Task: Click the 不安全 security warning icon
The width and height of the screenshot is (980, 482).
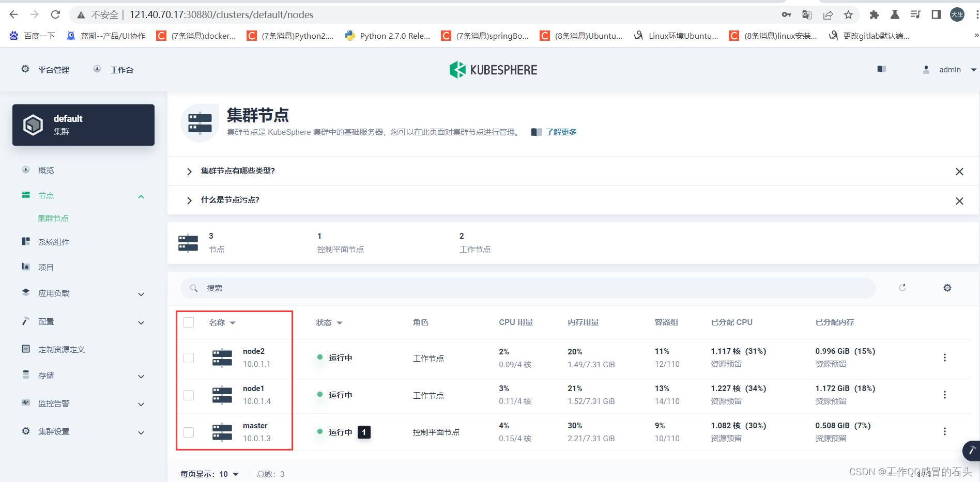Action: [81, 15]
